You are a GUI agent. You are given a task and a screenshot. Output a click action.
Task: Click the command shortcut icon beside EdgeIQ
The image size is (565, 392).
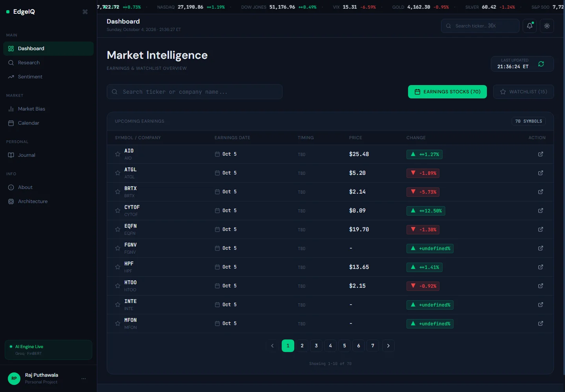85,12
